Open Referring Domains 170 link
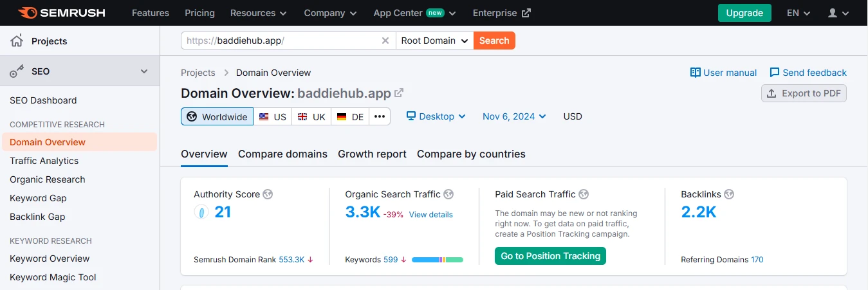Screen dimensions: 868x290 point(757,260)
